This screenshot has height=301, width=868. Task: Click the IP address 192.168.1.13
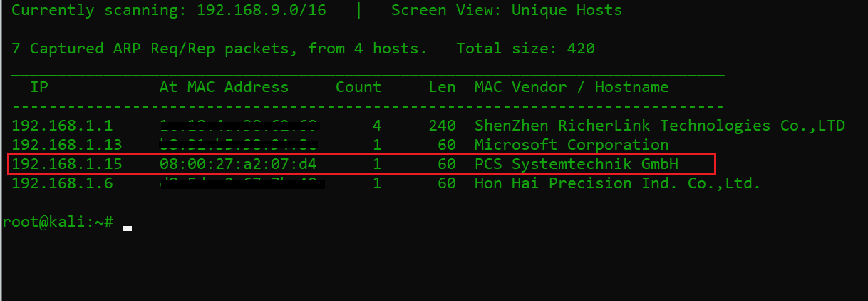[x=67, y=146]
